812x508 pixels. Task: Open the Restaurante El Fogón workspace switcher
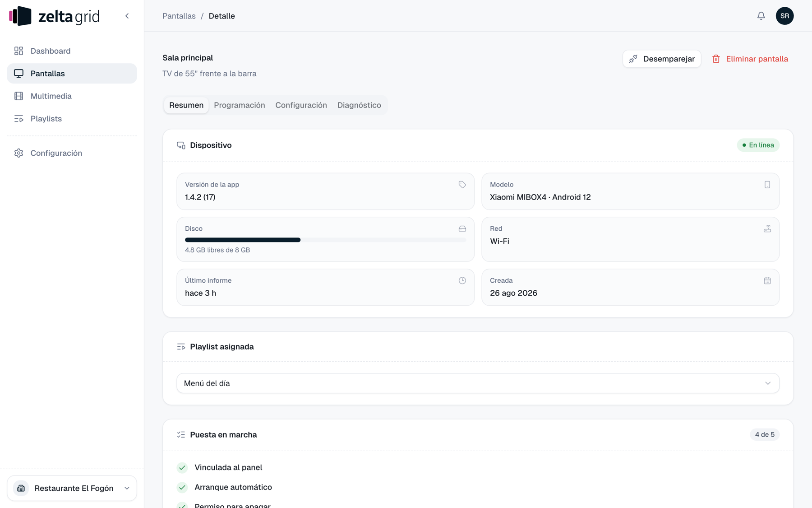point(72,488)
